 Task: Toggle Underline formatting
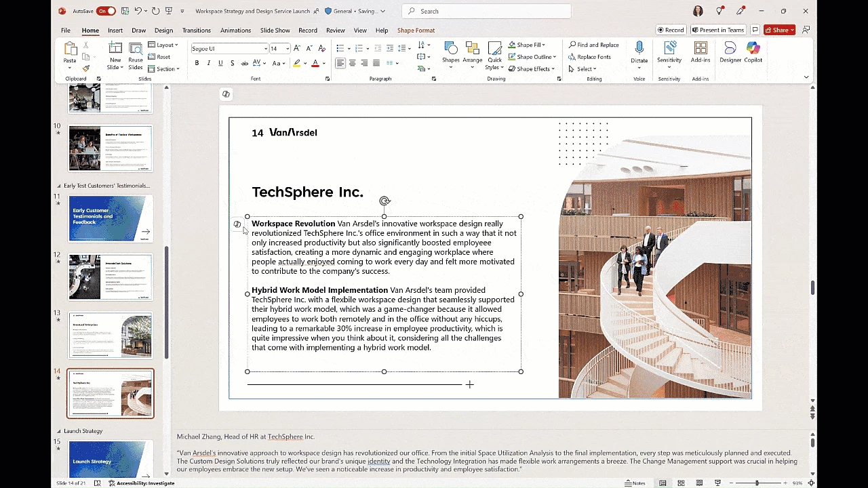(x=220, y=63)
